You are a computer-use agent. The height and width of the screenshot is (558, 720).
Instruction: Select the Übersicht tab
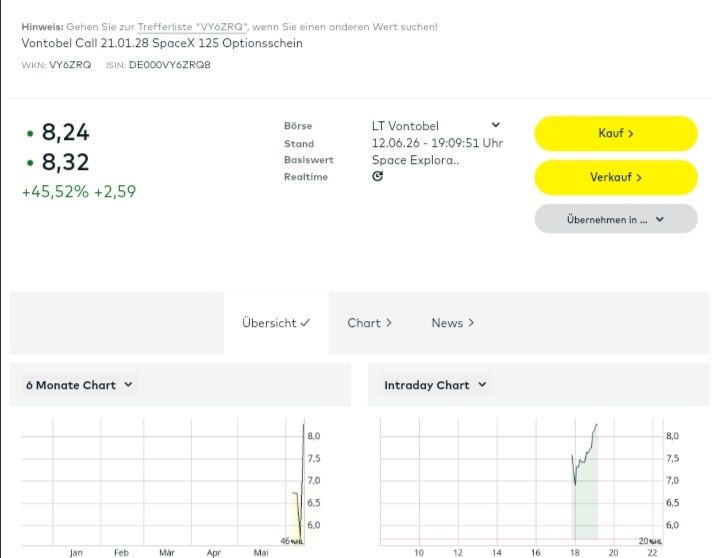coord(276,323)
